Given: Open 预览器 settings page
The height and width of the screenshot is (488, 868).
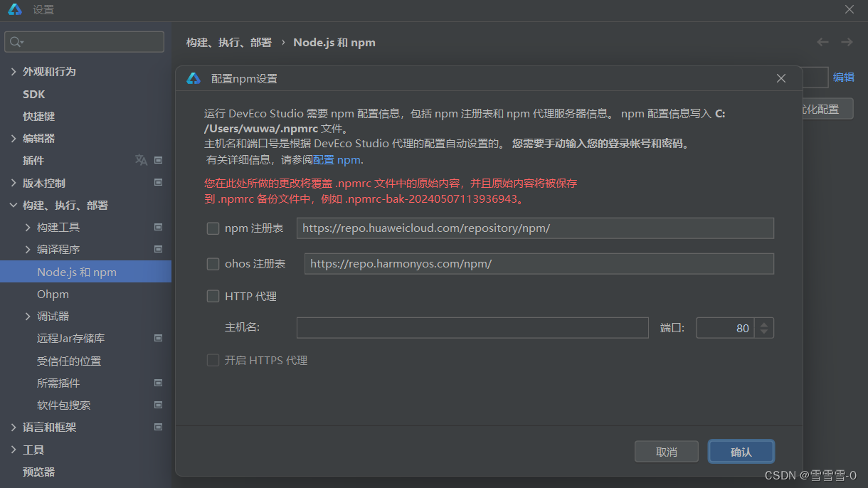Looking at the screenshot, I should coord(38,472).
